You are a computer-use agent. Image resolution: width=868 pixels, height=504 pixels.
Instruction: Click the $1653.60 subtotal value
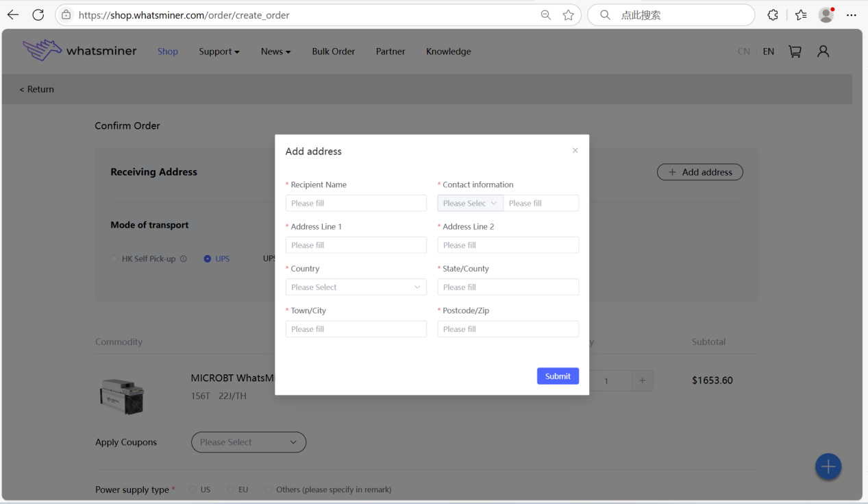point(712,381)
